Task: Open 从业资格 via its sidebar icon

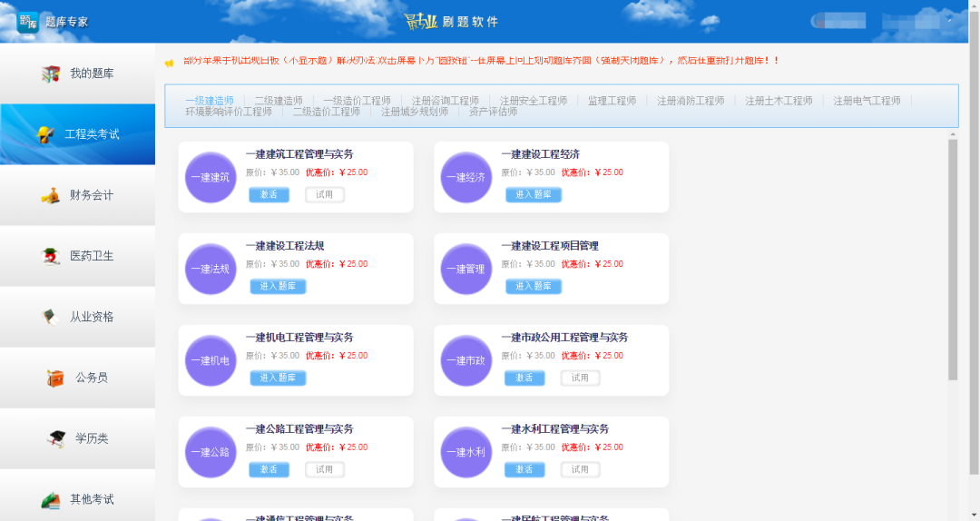Action: [51, 317]
